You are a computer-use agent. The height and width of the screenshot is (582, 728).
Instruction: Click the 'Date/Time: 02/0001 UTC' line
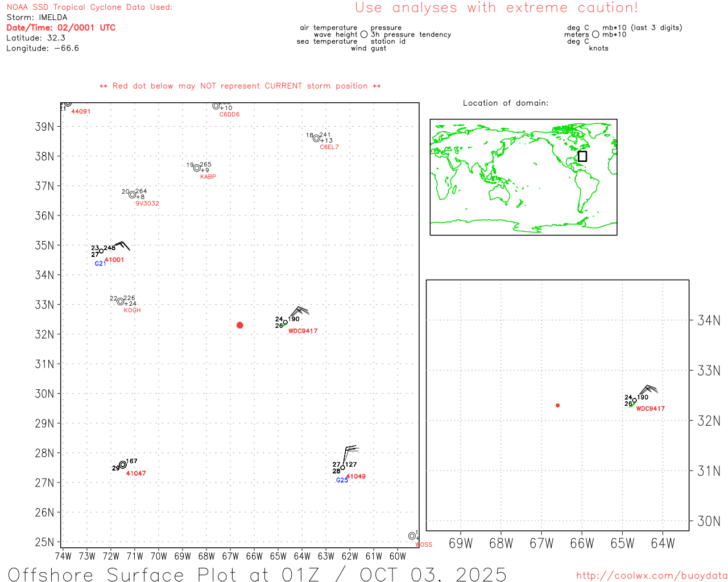61,28
